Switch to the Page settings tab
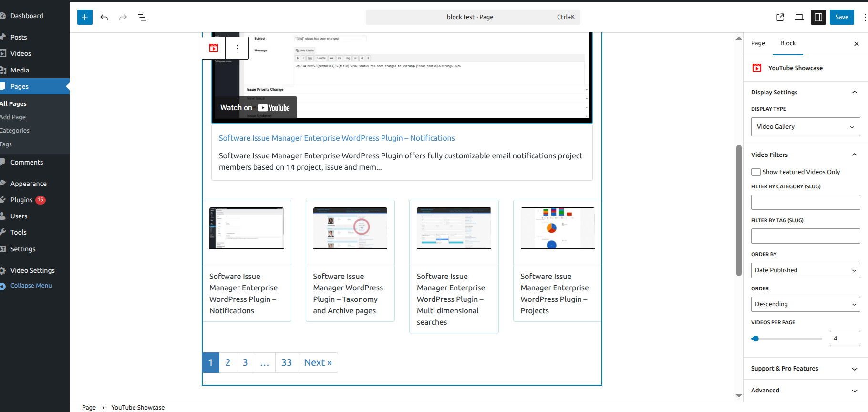 pyautogui.click(x=758, y=43)
